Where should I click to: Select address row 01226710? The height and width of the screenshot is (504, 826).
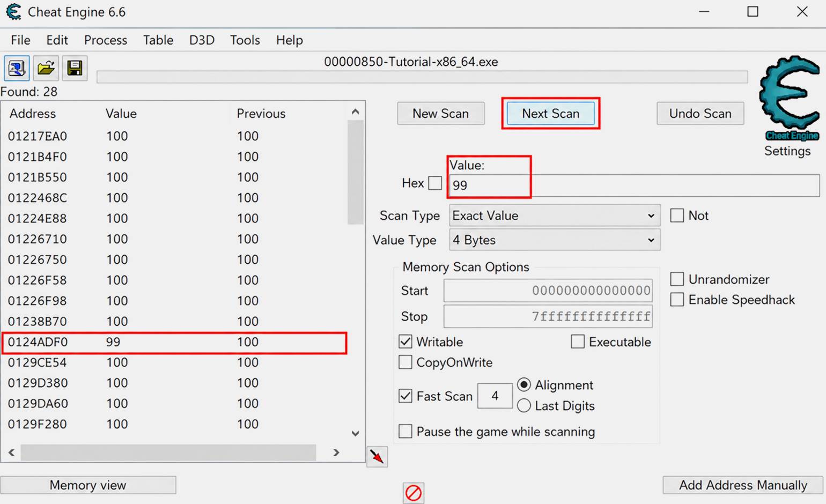click(175, 239)
